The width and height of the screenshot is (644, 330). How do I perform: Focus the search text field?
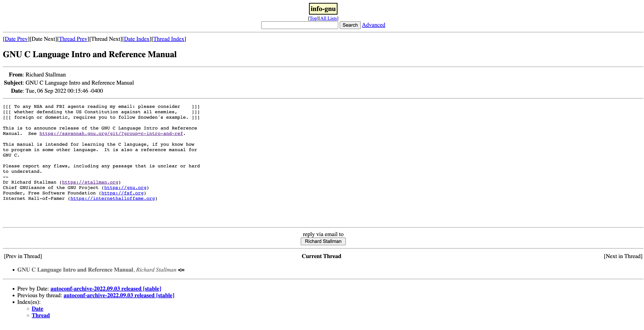[299, 25]
